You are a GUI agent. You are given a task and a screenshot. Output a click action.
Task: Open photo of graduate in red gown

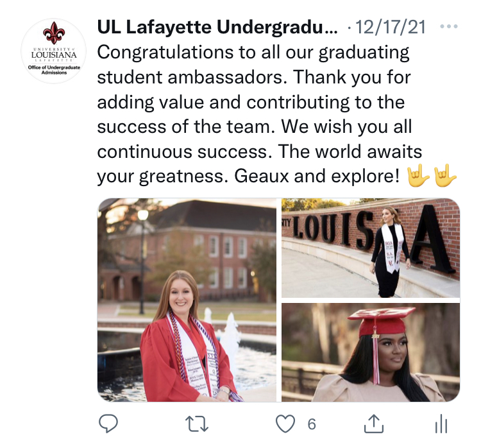coord(187,300)
